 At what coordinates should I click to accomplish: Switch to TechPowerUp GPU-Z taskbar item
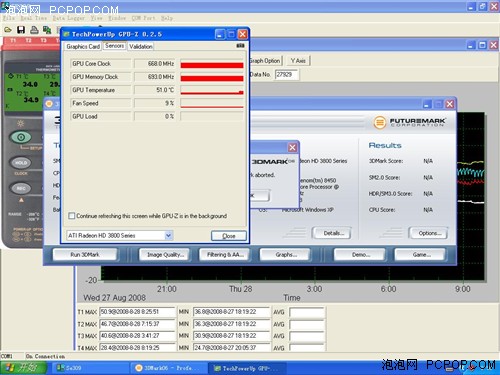[248, 368]
